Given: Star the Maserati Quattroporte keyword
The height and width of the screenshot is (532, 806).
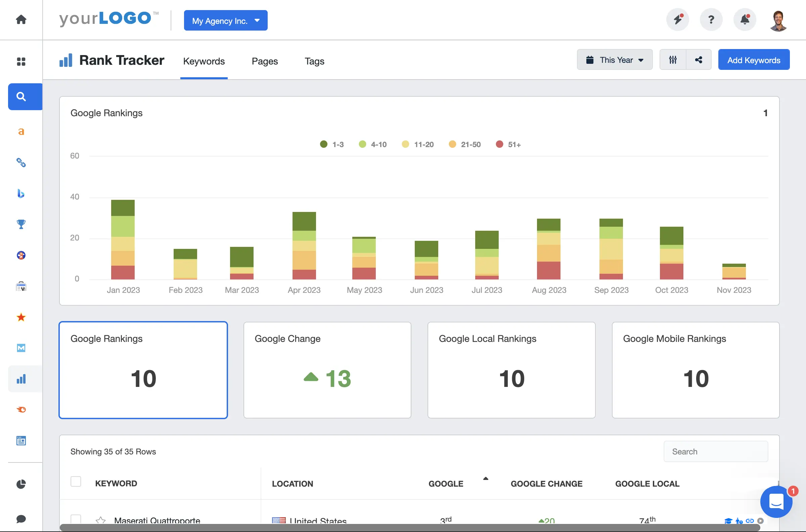Looking at the screenshot, I should (x=101, y=521).
